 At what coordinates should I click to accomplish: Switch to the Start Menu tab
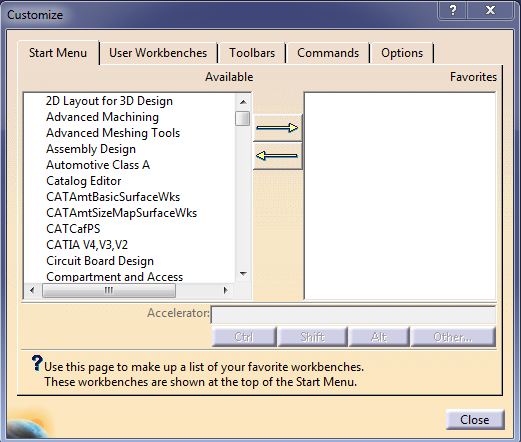pos(58,53)
